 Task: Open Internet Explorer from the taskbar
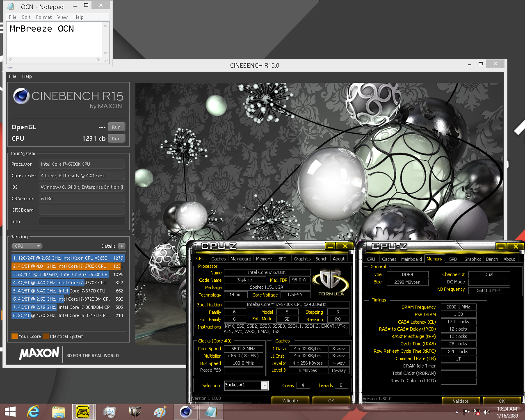click(x=33, y=411)
